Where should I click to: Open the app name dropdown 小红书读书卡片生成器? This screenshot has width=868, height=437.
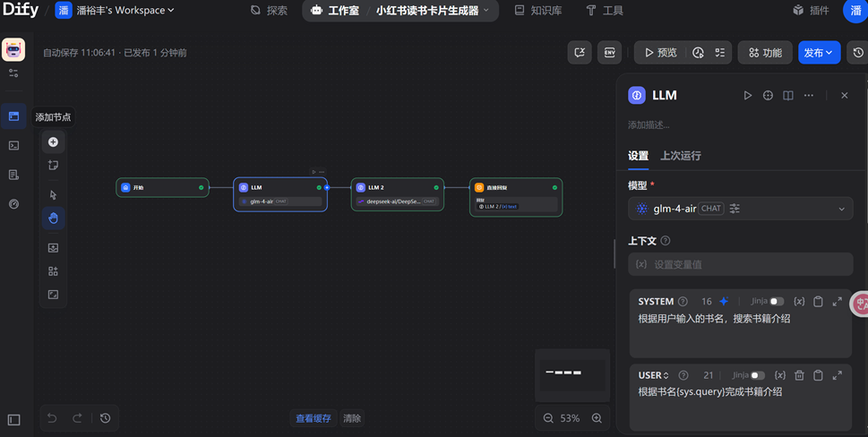tap(433, 10)
